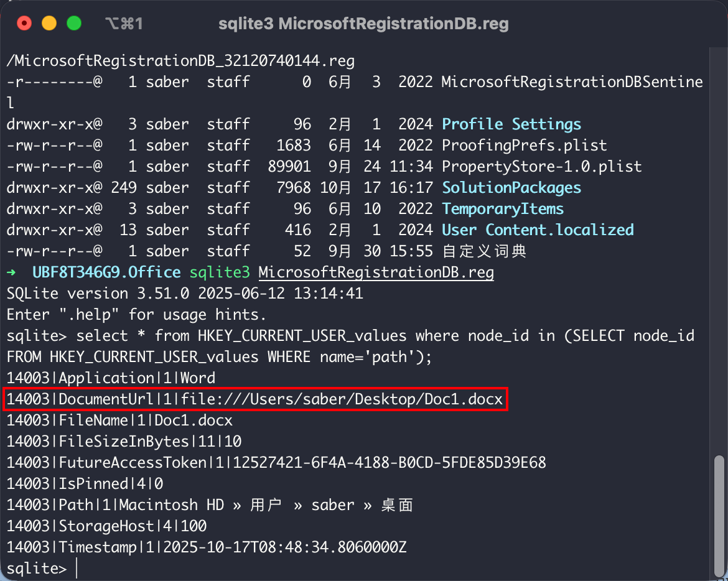Click the highlighted DocumentUrl file path row
The image size is (728, 581).
tap(255, 399)
